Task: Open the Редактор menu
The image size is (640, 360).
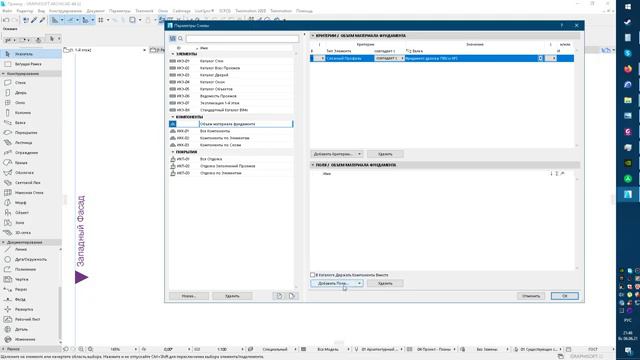Action: coord(24,11)
